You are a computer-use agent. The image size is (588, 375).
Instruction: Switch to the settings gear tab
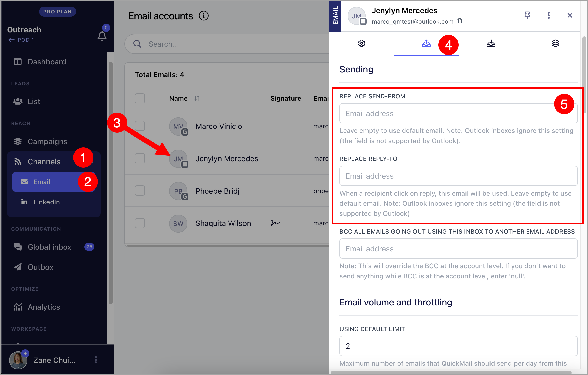click(362, 43)
